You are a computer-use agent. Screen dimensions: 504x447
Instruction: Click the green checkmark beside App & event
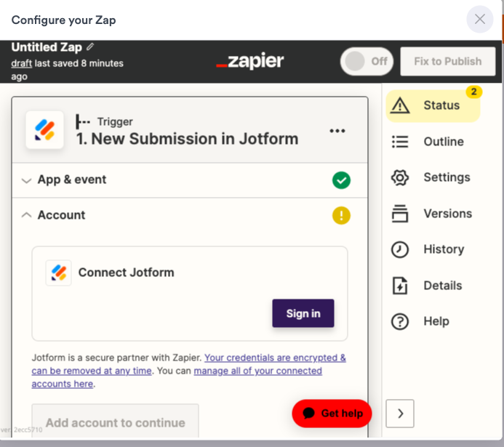pos(341,180)
